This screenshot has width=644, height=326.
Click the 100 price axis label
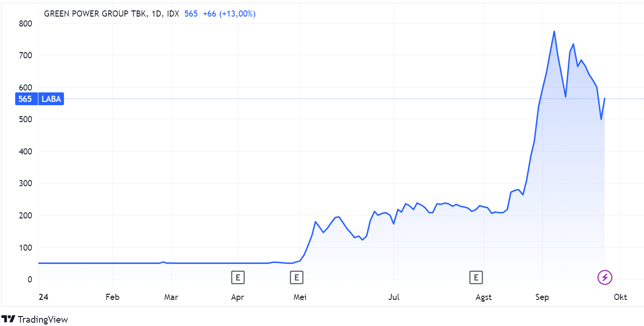[26, 248]
